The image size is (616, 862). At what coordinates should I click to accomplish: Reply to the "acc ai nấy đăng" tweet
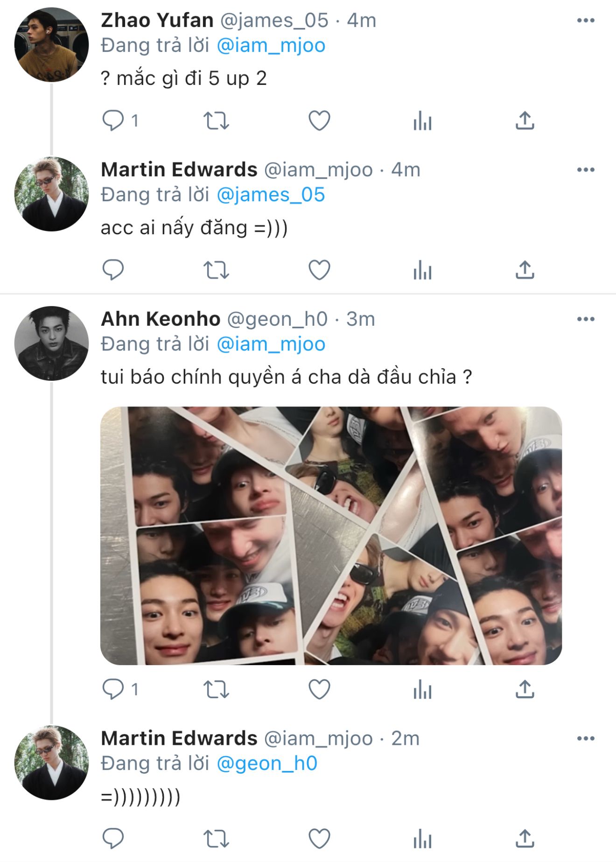(x=113, y=270)
